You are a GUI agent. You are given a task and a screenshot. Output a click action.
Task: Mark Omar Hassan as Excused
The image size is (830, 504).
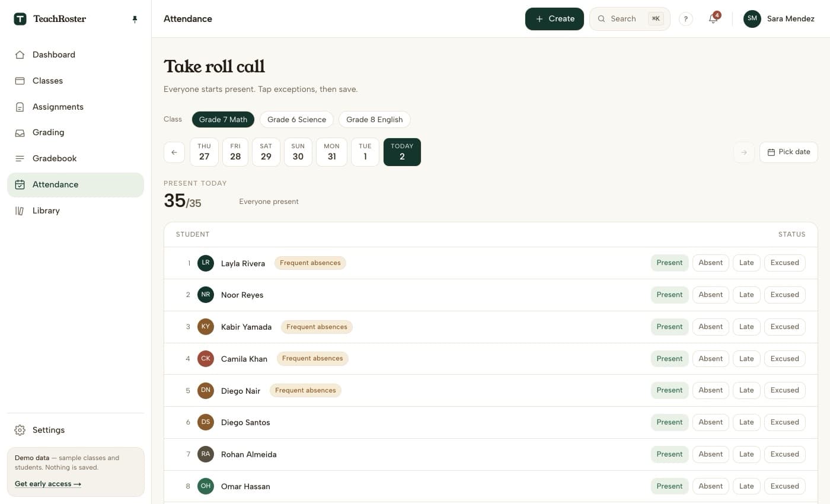784,486
